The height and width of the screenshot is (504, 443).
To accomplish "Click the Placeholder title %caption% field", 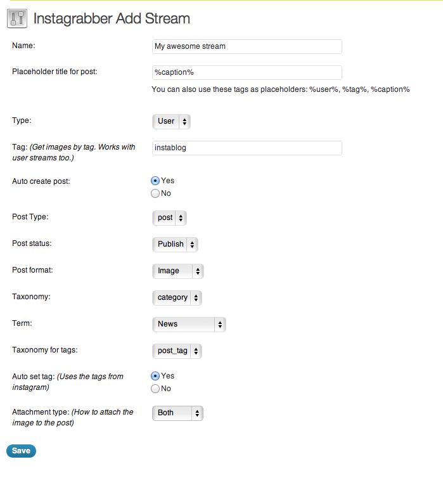I will coord(247,73).
